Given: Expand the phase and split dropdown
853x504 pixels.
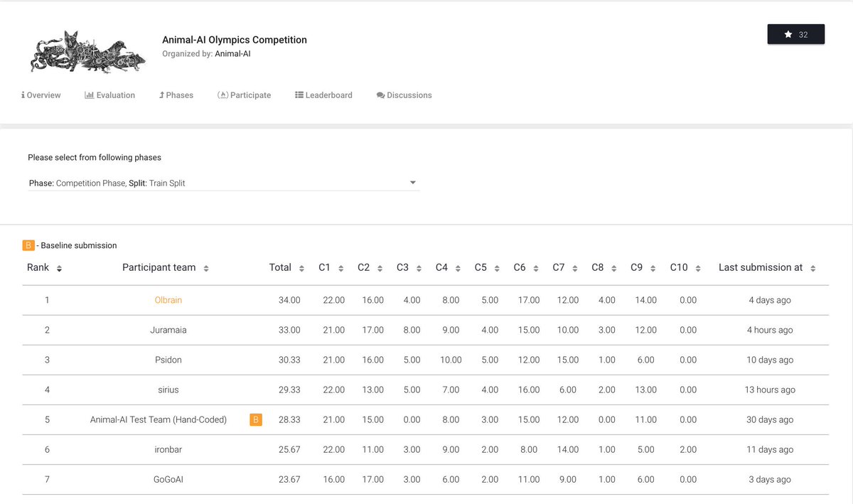Looking at the screenshot, I should point(224,183).
